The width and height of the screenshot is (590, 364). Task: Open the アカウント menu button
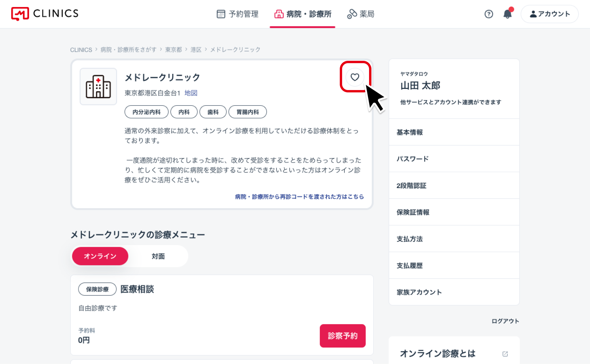pyautogui.click(x=550, y=14)
